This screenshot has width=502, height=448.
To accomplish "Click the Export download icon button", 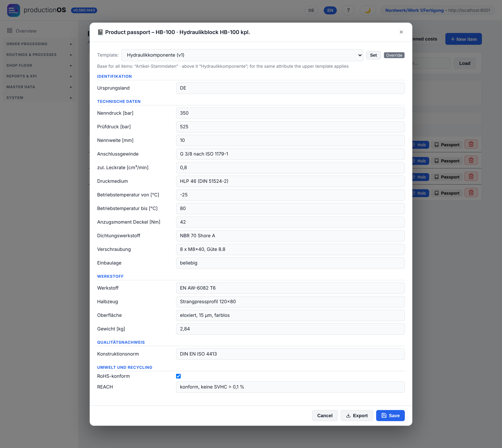I will [x=357, y=416].
